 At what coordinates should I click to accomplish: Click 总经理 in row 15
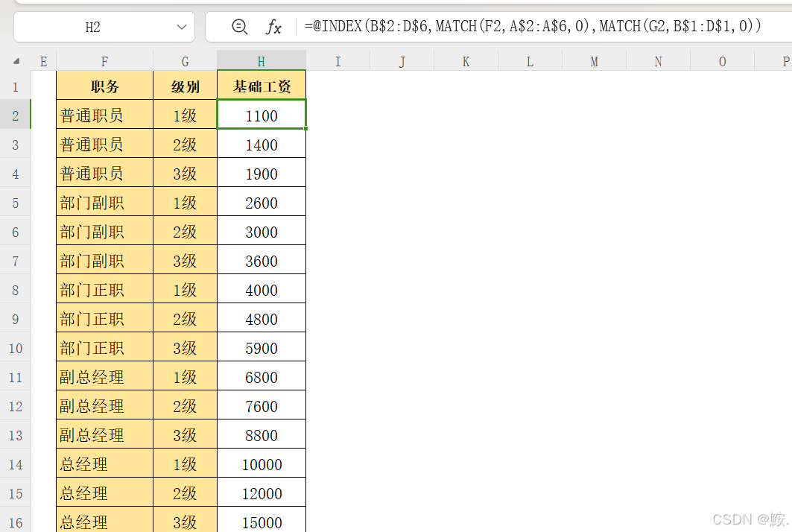click(104, 493)
